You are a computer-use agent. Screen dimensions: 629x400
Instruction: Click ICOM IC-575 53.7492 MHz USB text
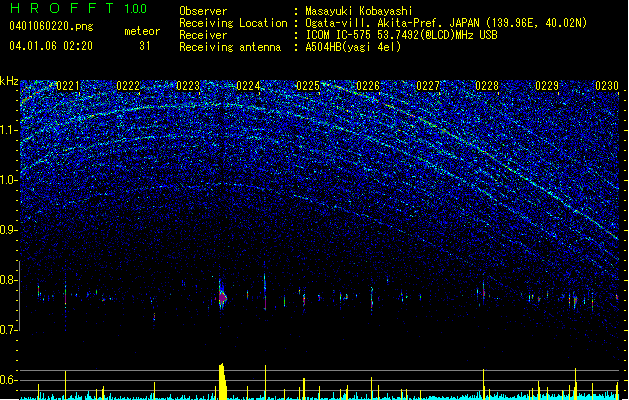401,35
